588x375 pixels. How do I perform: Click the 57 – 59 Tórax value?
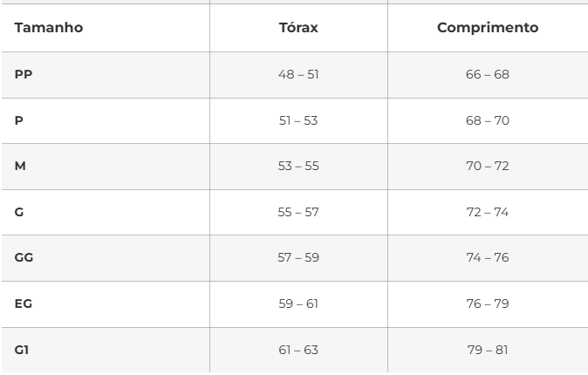[x=297, y=257]
